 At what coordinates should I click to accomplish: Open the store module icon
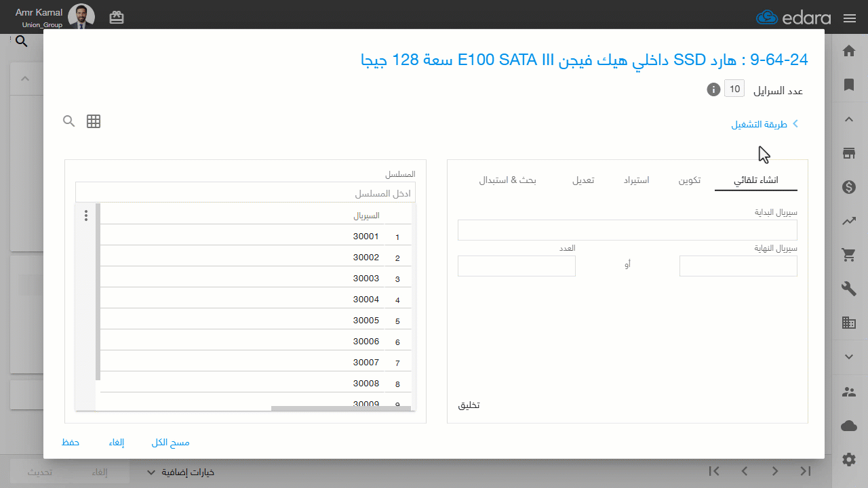pos(848,153)
